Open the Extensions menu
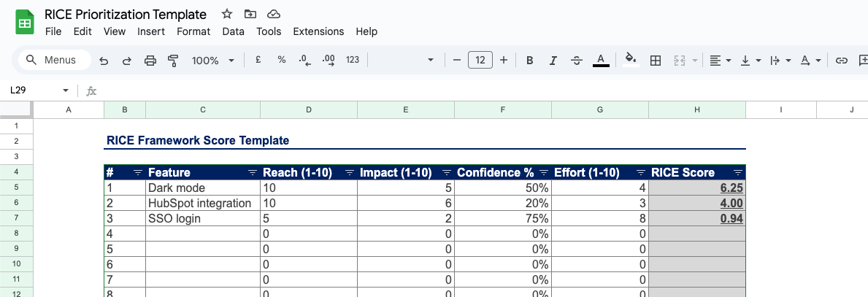This screenshot has height=297, width=868. coord(318,31)
